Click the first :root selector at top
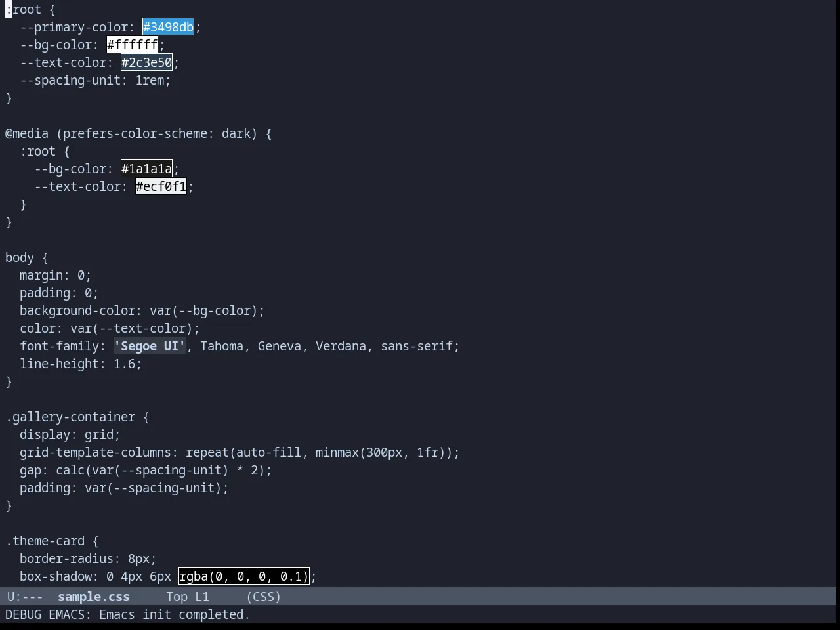 [x=30, y=9]
